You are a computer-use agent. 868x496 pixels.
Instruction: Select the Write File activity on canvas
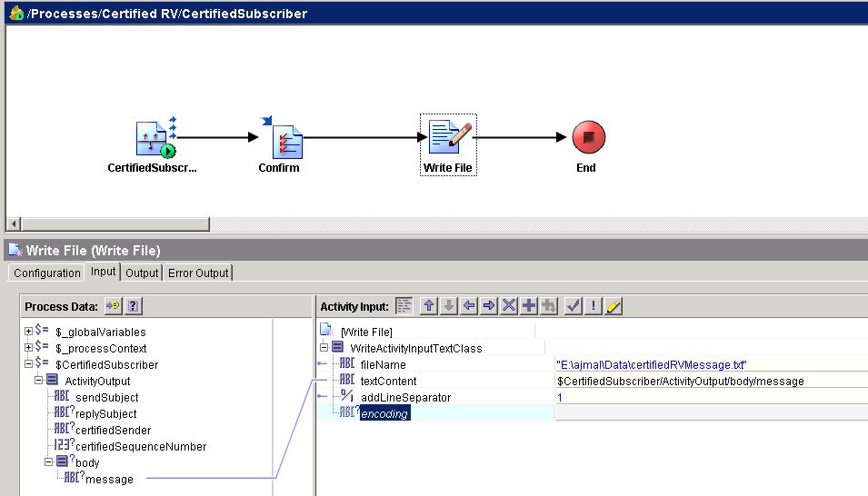pyautogui.click(x=448, y=144)
